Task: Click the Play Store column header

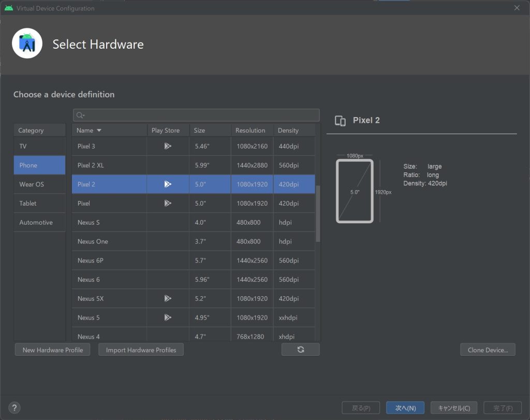Action: tap(168, 130)
